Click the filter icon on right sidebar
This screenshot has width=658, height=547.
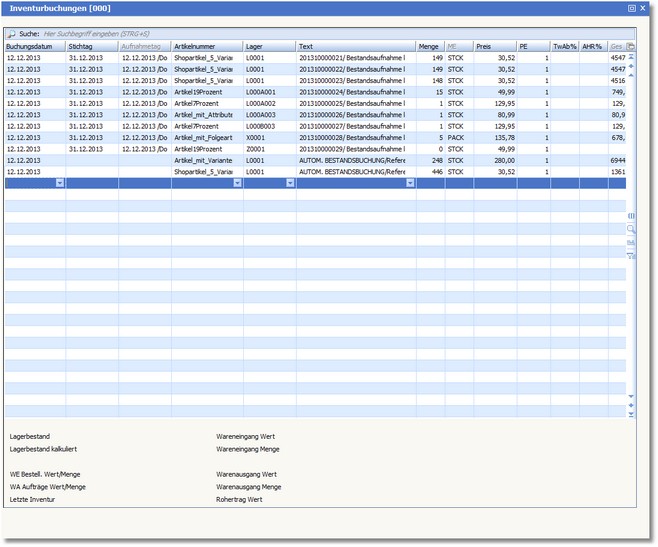tap(631, 255)
